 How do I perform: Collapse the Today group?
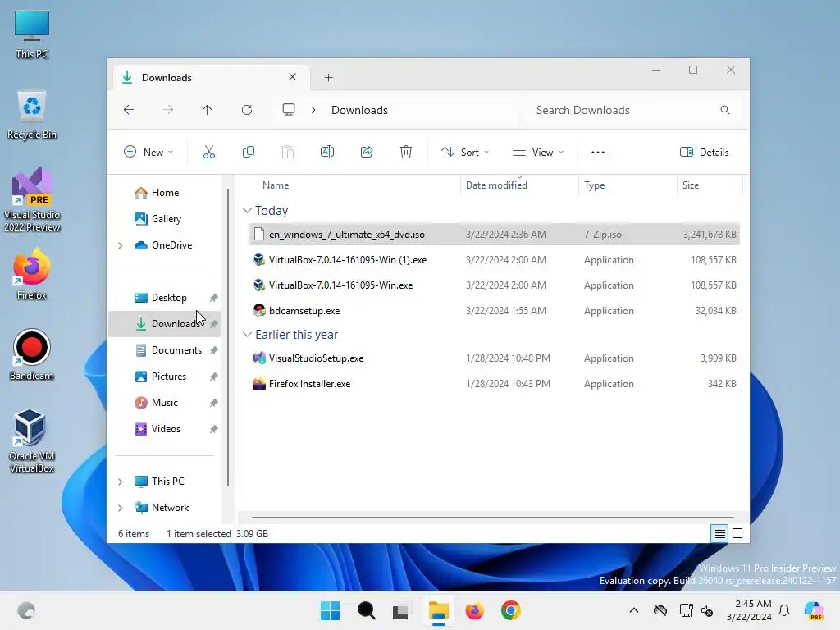[247, 211]
